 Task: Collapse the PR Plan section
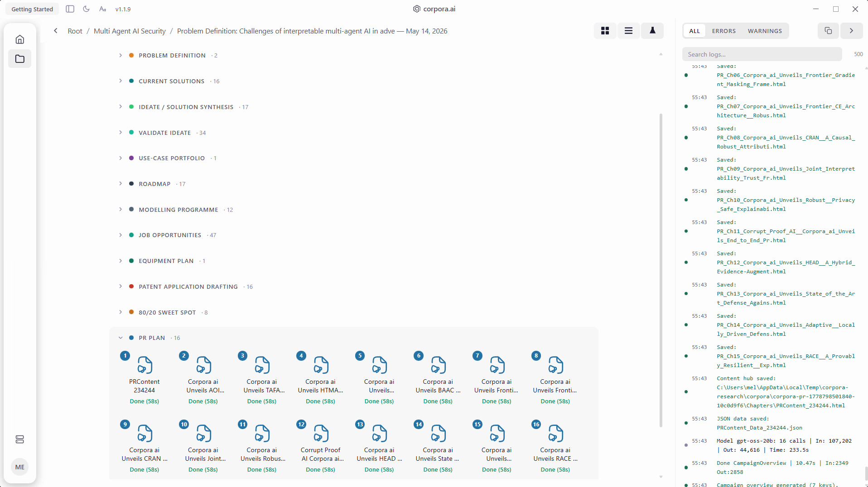[121, 338]
